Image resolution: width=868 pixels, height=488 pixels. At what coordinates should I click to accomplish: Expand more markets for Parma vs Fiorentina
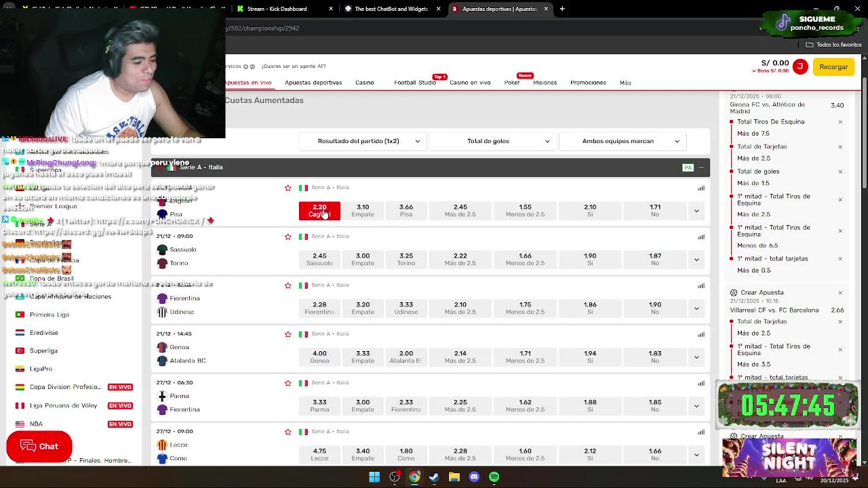[x=696, y=406]
